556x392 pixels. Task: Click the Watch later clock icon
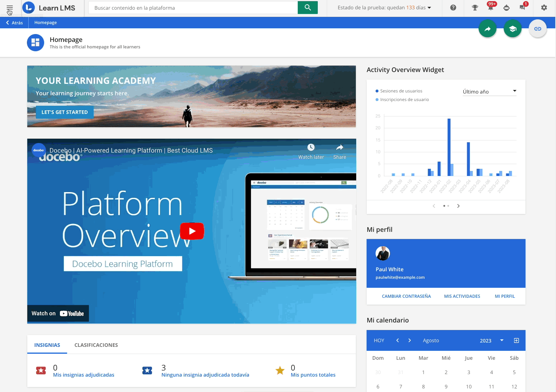coord(311,147)
